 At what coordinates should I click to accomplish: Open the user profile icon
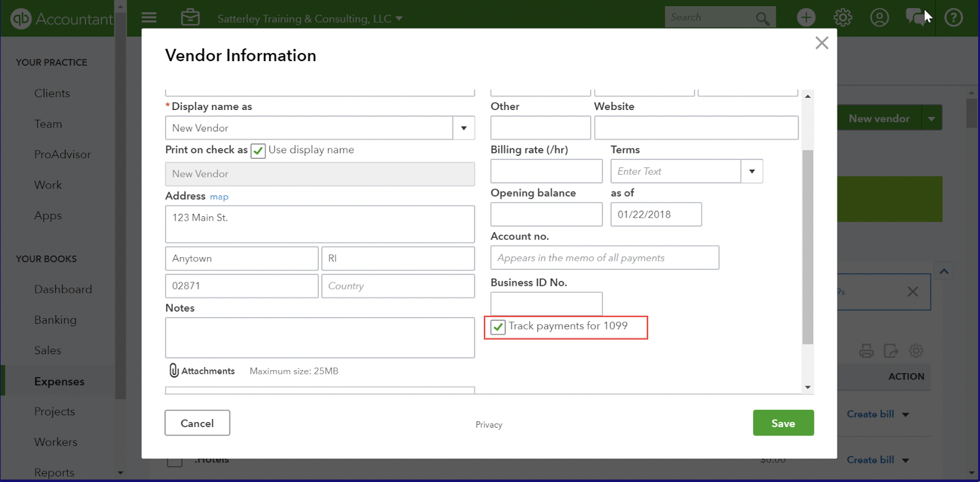tap(879, 17)
